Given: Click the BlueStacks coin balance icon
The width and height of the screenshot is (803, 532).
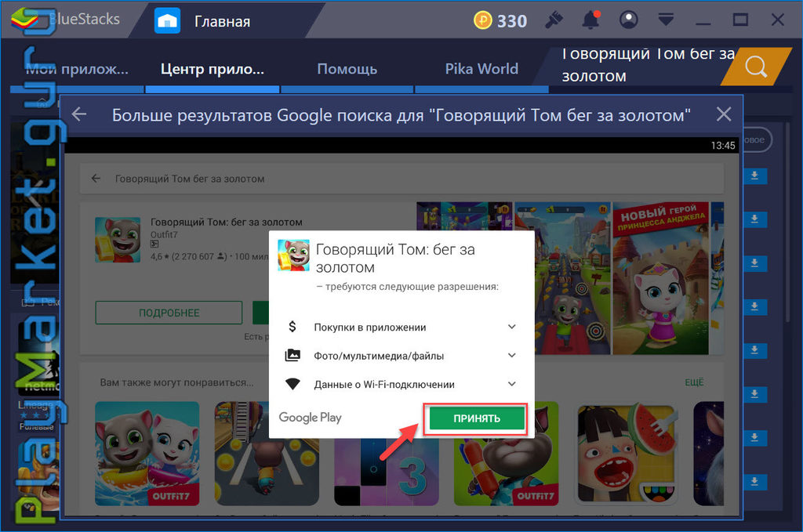Looking at the screenshot, I should 482,20.
